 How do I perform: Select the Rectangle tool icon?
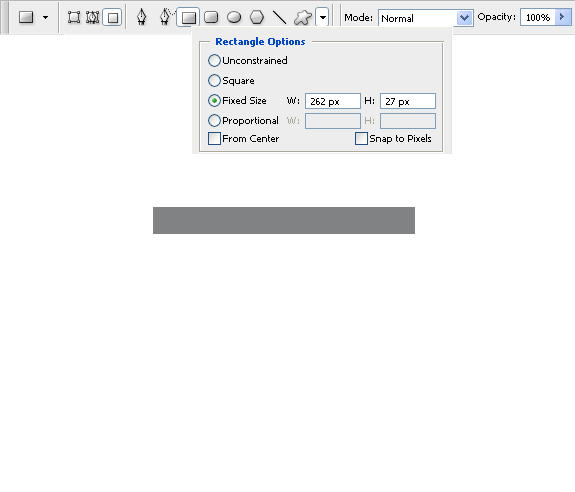click(x=188, y=17)
